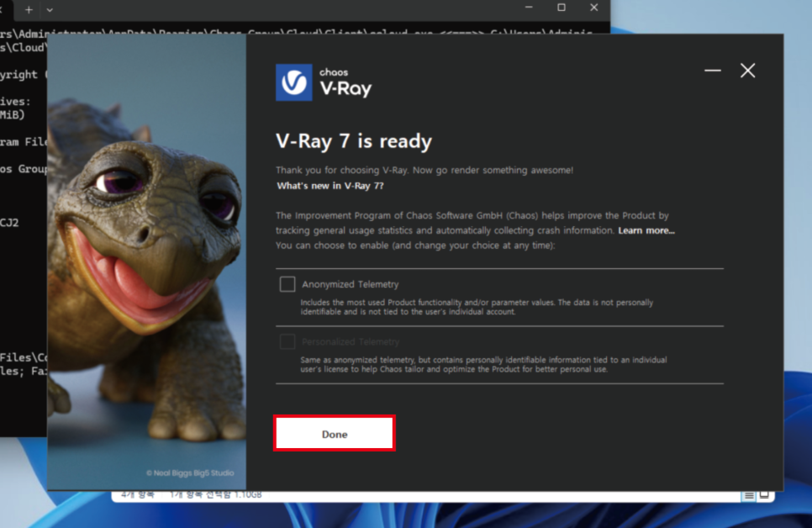Click the turtle artwork image
812x528 pixels.
click(146, 261)
